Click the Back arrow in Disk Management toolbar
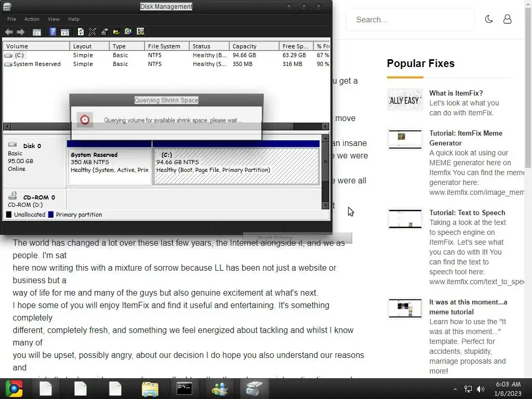Viewport: 532px width, 399px height. [9, 32]
